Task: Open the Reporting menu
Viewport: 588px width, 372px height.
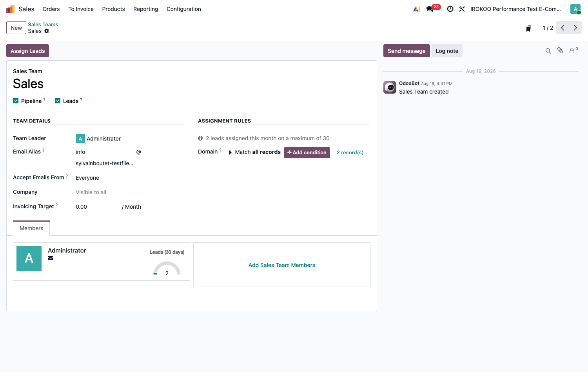Action: pos(146,9)
